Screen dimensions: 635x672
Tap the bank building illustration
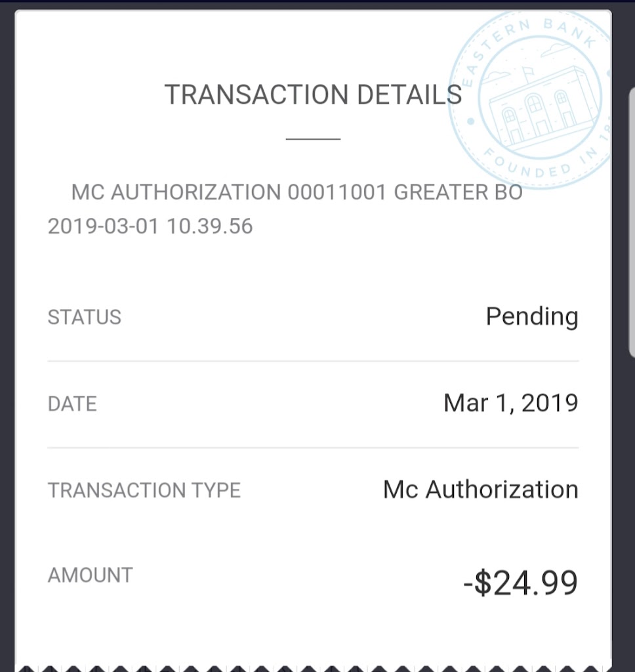pos(544,108)
